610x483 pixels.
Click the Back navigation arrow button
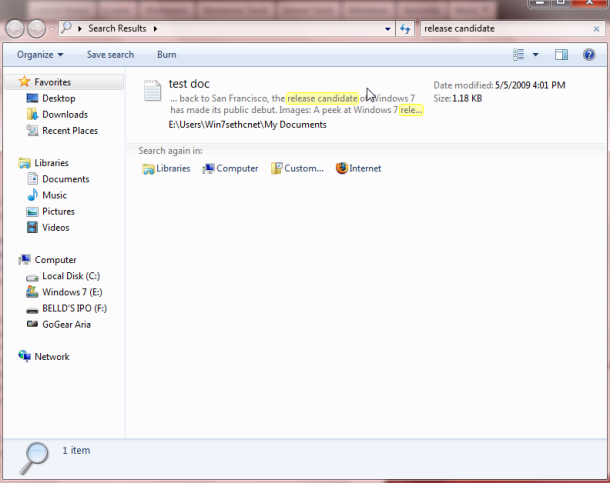15,28
